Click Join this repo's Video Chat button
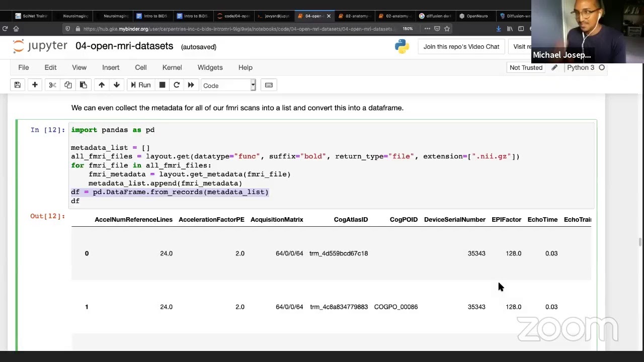Screen dimensions: 644x362 461,47
